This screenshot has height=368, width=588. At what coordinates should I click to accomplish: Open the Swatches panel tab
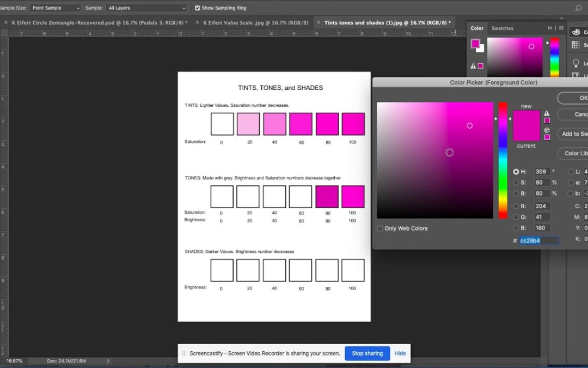pyautogui.click(x=502, y=28)
